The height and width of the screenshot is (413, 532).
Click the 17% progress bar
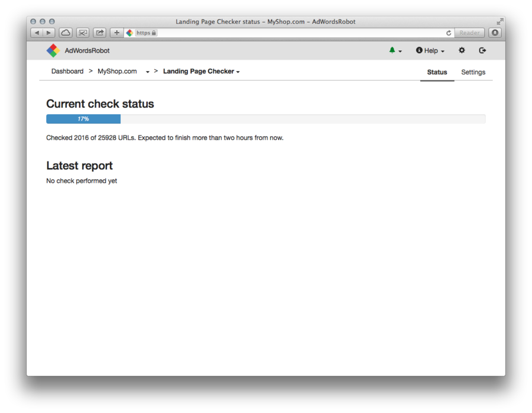pyautogui.click(x=83, y=119)
